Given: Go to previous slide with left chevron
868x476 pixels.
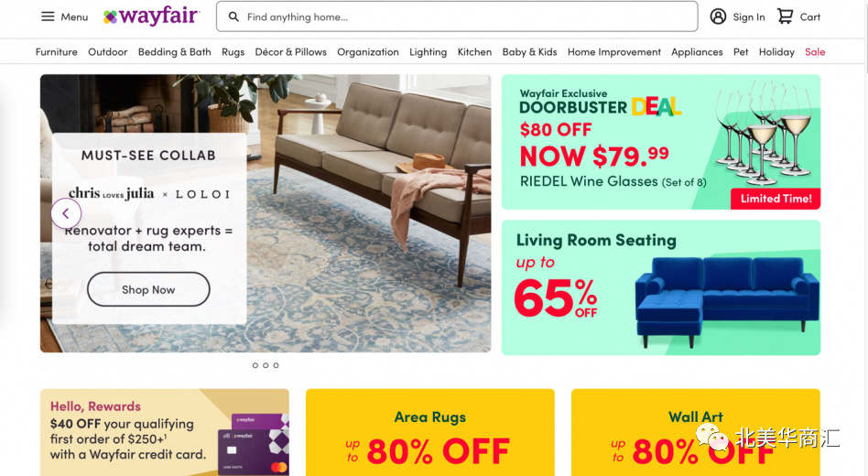Looking at the screenshot, I should tap(66, 213).
